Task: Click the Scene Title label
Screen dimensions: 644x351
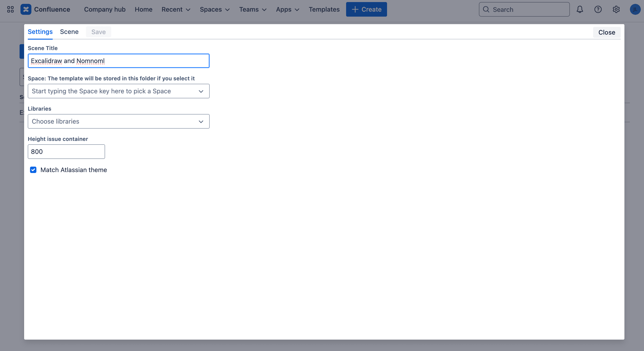Action: pyautogui.click(x=43, y=48)
